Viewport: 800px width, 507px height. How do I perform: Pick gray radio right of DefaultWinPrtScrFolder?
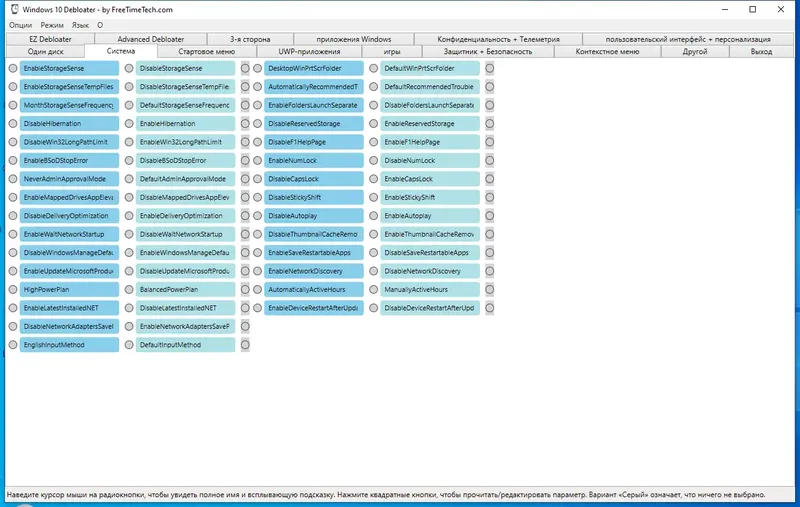pyautogui.click(x=489, y=68)
